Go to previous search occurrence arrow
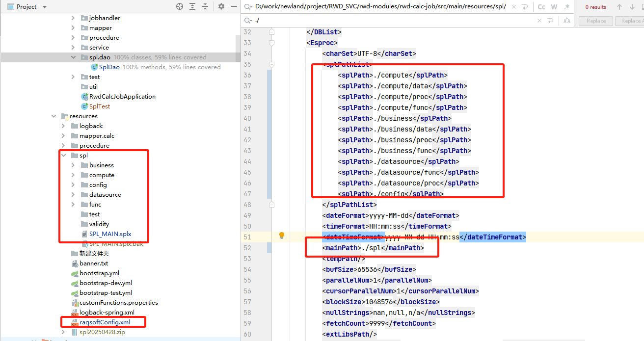 [x=619, y=7]
